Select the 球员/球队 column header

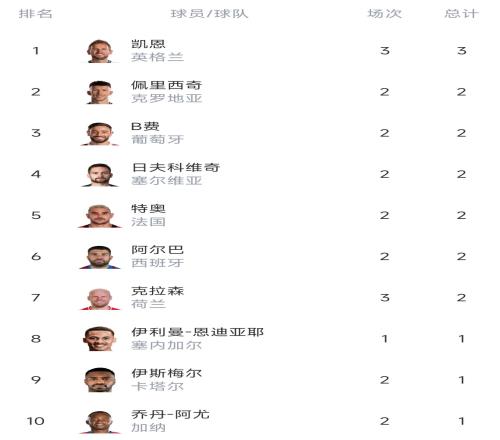click(209, 14)
